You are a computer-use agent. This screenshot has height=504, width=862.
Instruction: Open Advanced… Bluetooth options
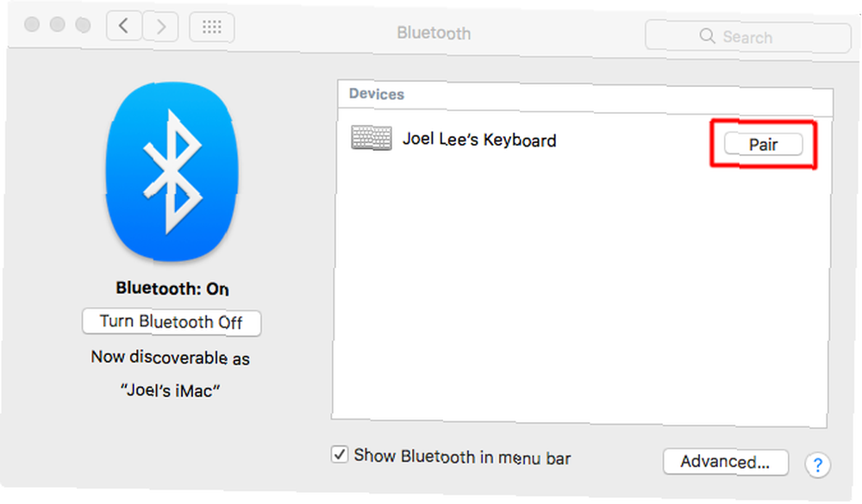pyautogui.click(x=726, y=462)
